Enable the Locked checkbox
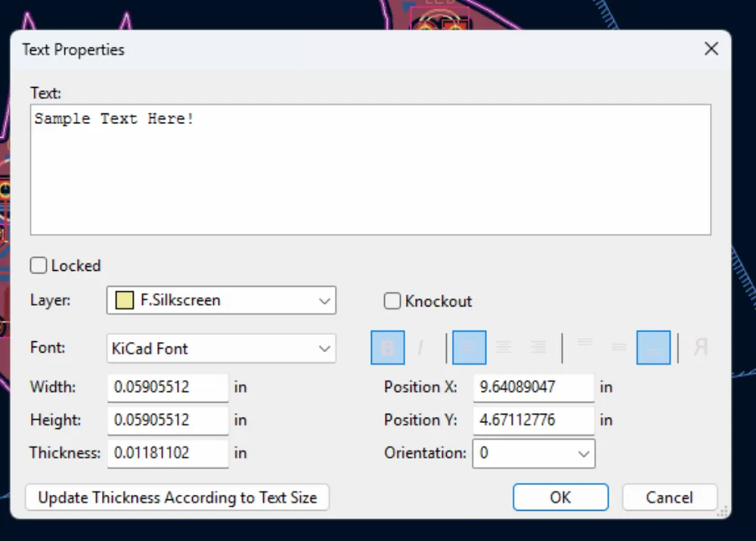Viewport: 756px width, 541px height. [38, 266]
